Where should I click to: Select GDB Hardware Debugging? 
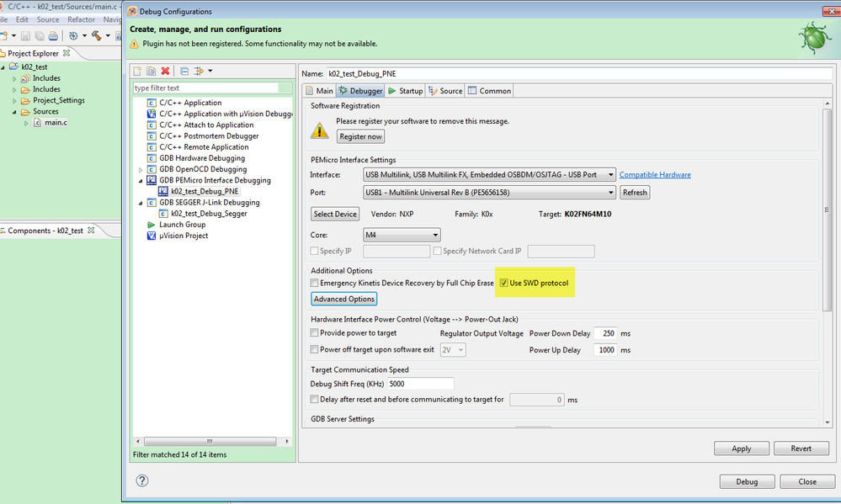pos(202,158)
